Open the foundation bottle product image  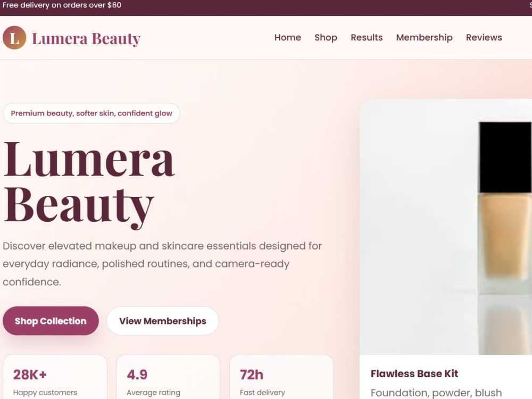[446, 227]
